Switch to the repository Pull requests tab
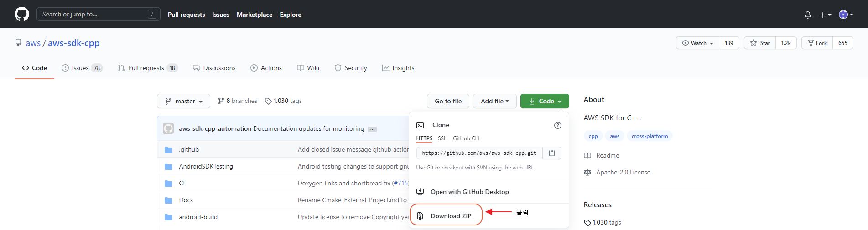 (x=148, y=68)
